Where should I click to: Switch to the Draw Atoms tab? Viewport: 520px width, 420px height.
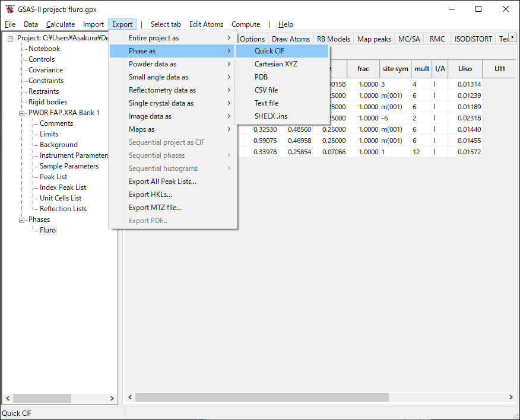[291, 39]
